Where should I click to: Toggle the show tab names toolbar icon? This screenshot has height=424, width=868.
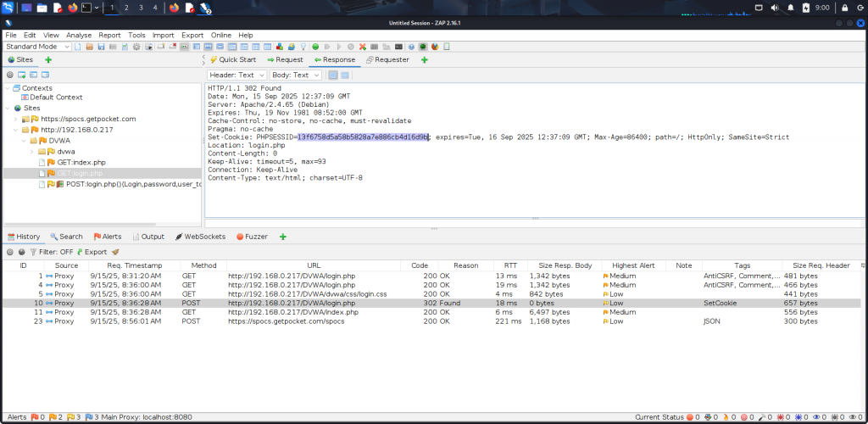[x=184, y=47]
